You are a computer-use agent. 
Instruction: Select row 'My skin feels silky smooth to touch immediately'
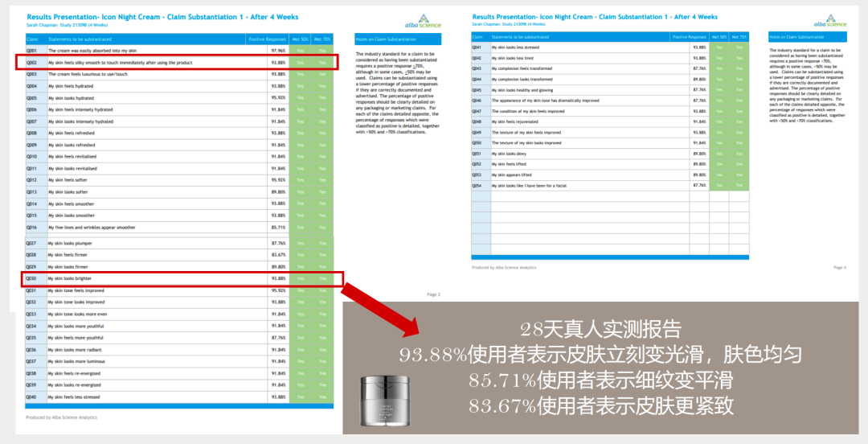click(179, 63)
